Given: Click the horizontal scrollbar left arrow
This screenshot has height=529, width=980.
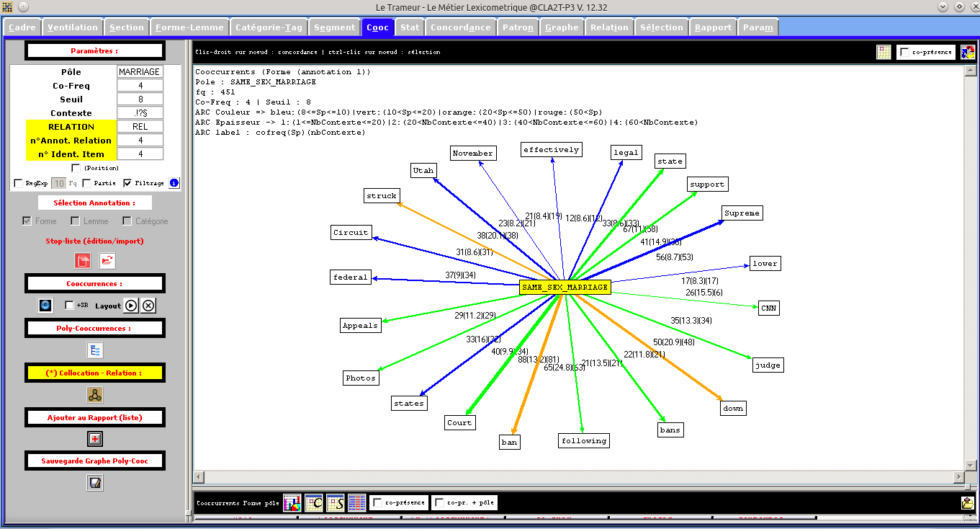Looking at the screenshot, I should (x=199, y=477).
